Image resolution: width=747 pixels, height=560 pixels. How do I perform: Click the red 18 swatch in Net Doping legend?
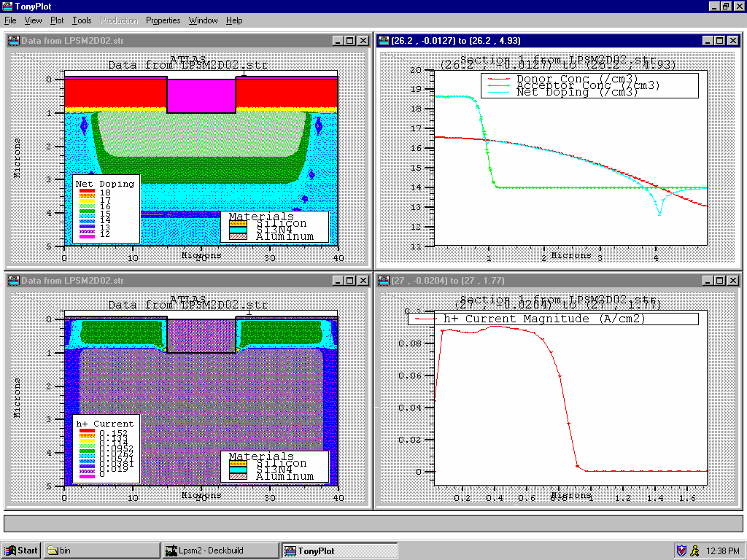(87, 191)
